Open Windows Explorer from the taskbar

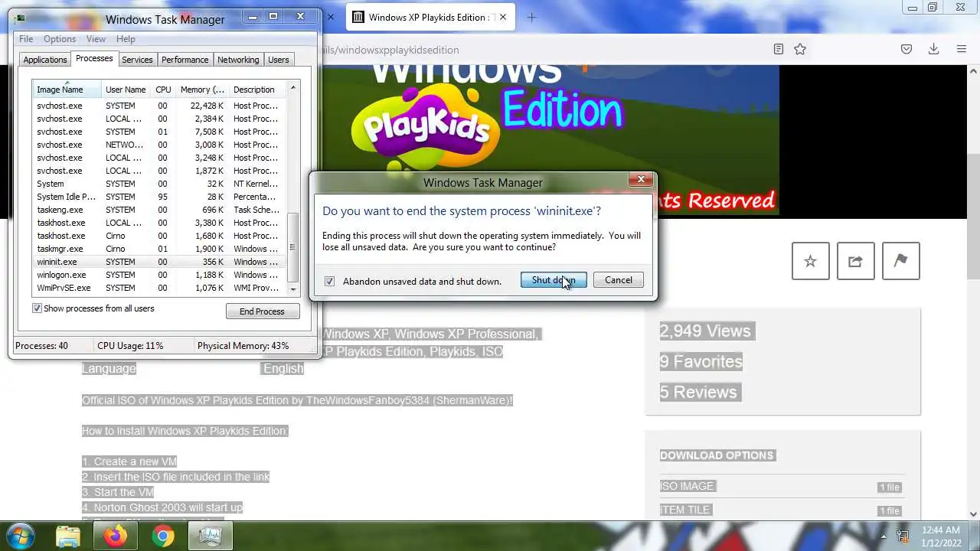tap(68, 536)
